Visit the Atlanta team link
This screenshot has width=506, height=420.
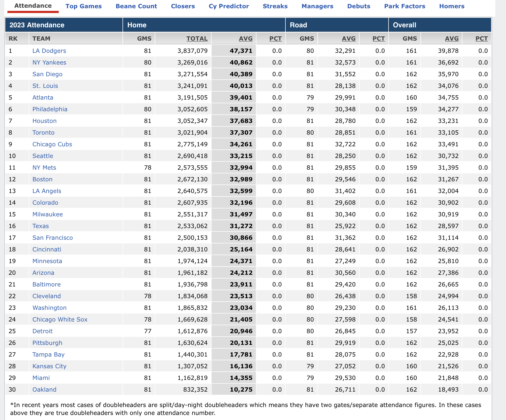pos(43,97)
